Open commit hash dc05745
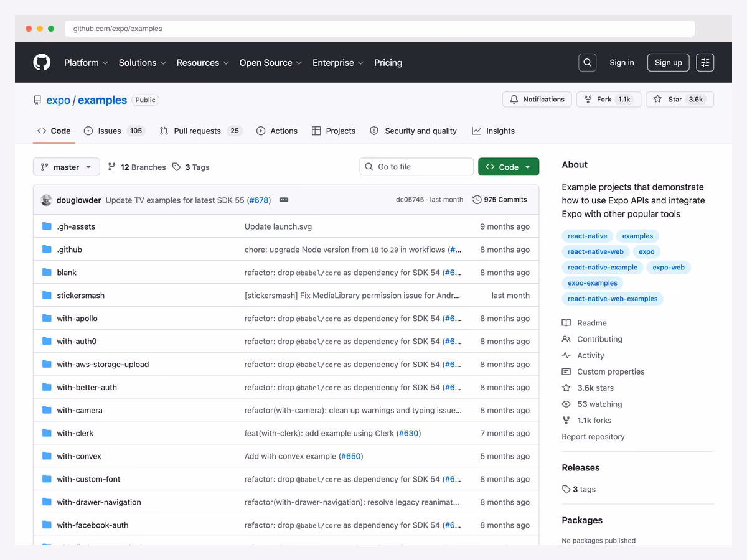The image size is (747, 560). [410, 200]
